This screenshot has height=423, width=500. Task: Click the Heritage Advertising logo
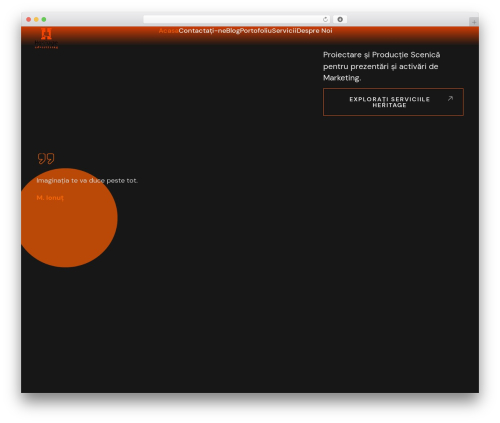pyautogui.click(x=46, y=39)
